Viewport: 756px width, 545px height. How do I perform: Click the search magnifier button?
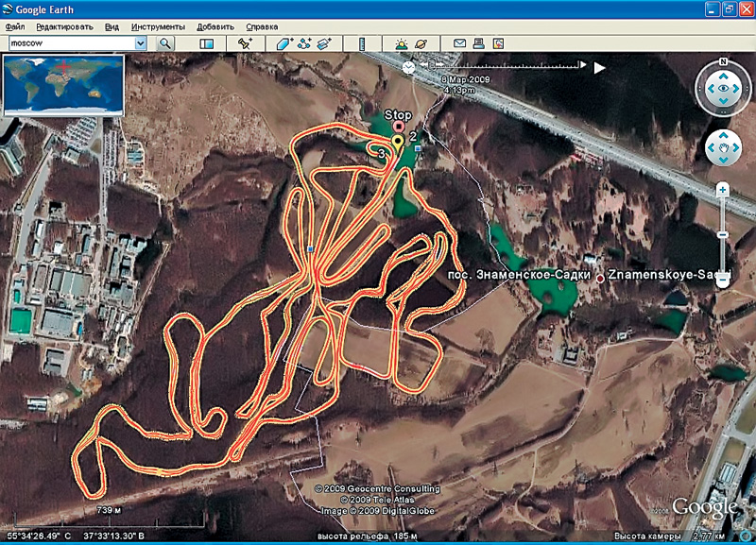pyautogui.click(x=165, y=43)
